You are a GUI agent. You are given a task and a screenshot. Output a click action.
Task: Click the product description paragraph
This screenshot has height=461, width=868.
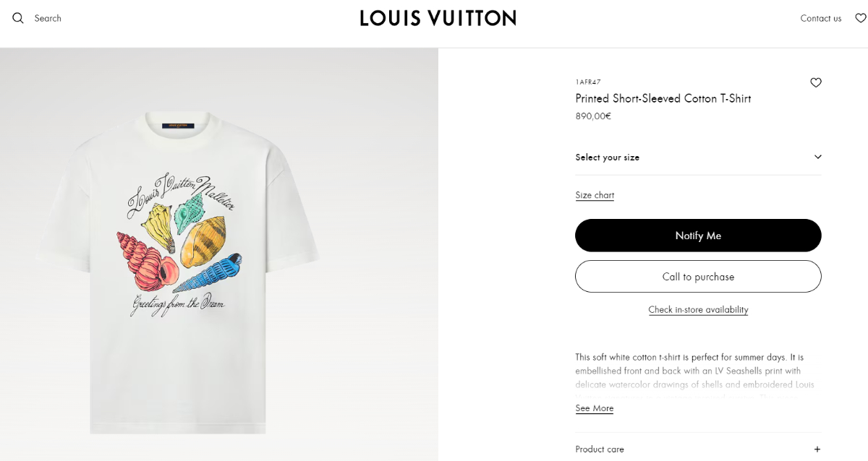tap(694, 371)
